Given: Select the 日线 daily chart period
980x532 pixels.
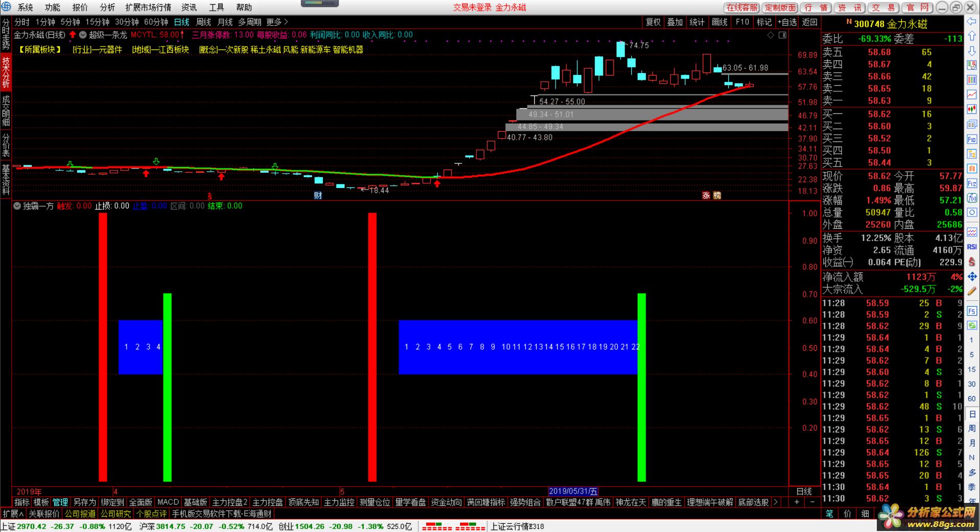Looking at the screenshot, I should (181, 22).
